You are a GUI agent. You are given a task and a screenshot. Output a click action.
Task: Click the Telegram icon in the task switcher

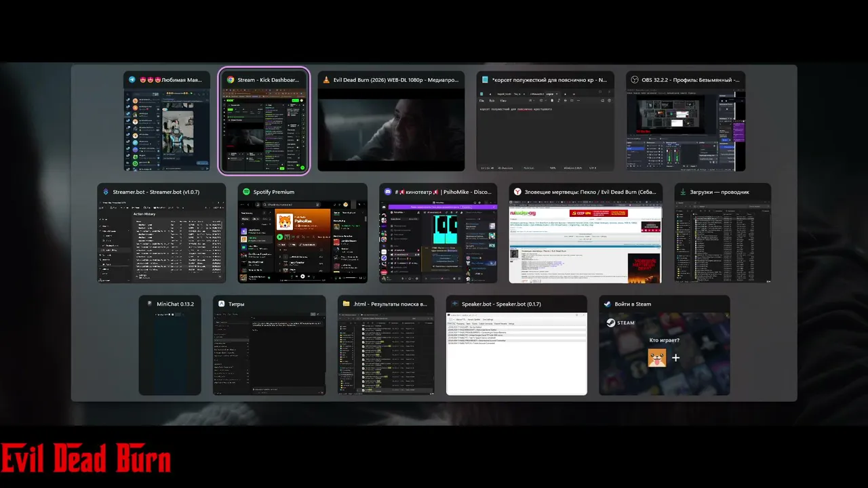pyautogui.click(x=132, y=80)
